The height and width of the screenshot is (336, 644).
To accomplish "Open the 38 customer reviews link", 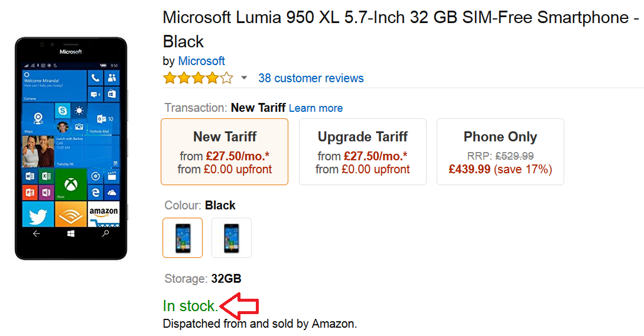I will (311, 78).
